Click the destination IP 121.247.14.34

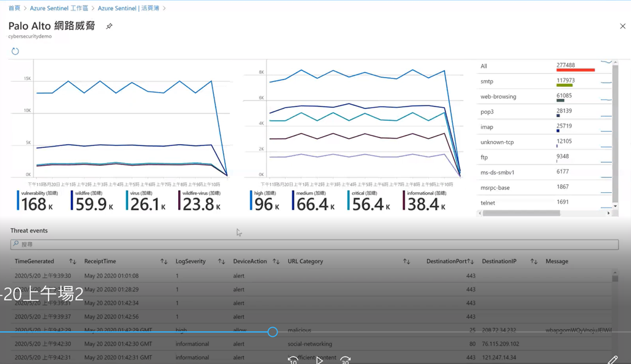click(499, 358)
